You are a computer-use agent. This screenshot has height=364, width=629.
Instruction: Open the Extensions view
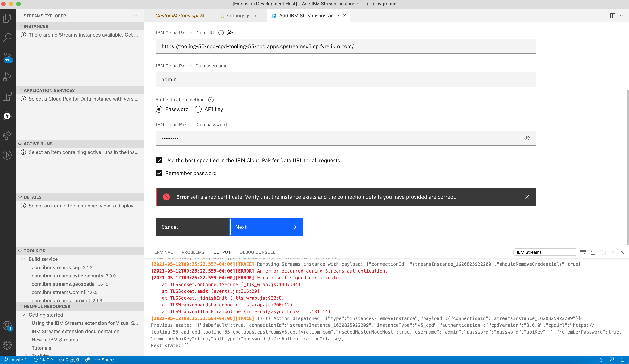click(x=7, y=97)
